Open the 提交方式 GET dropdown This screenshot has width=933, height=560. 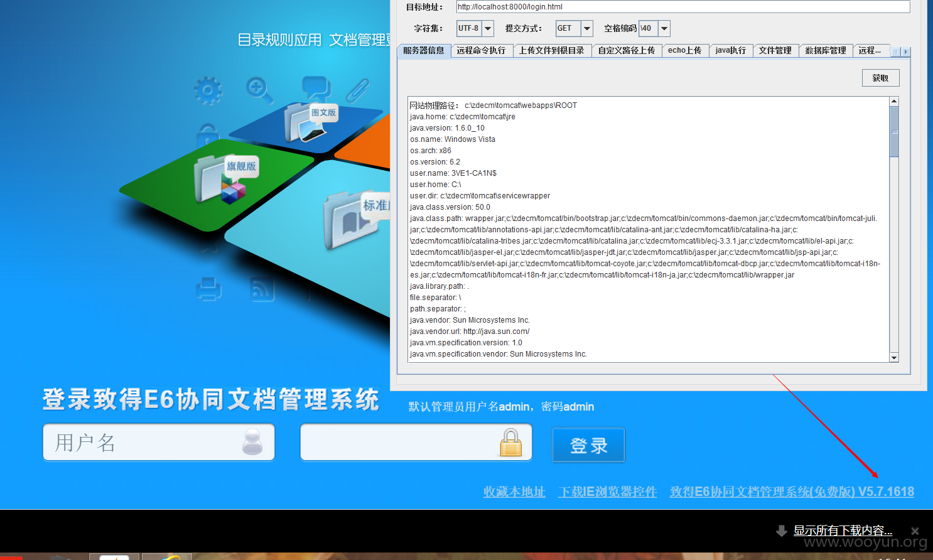click(x=587, y=28)
